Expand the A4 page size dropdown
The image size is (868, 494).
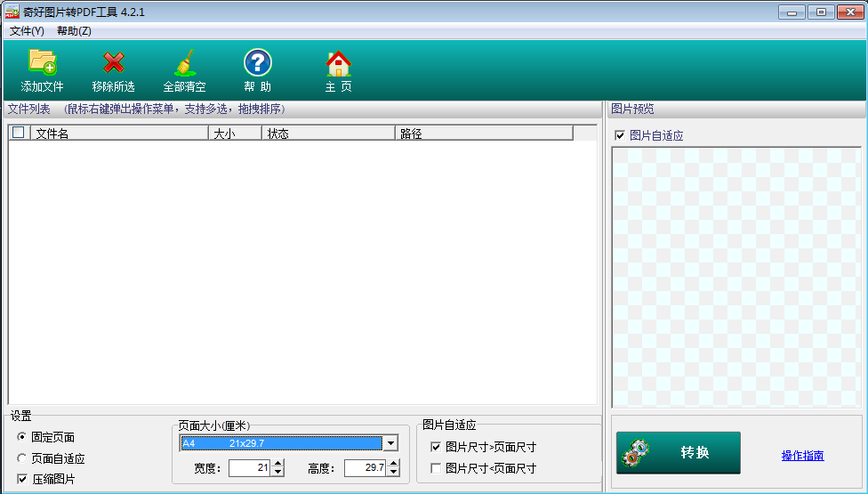click(x=390, y=443)
